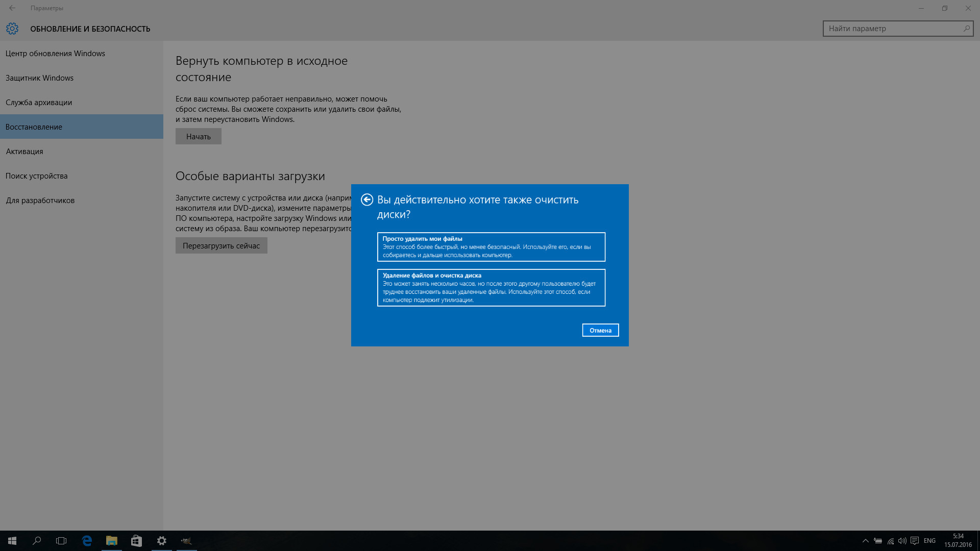Image resolution: width=980 pixels, height=551 pixels.
Task: Click heading 'Особые варианты загрузки'
Action: [250, 176]
